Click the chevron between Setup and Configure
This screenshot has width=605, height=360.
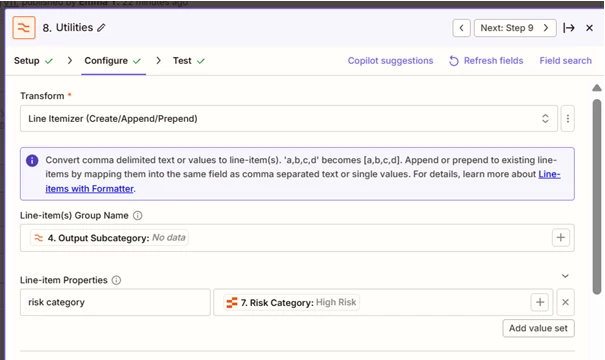[69, 61]
